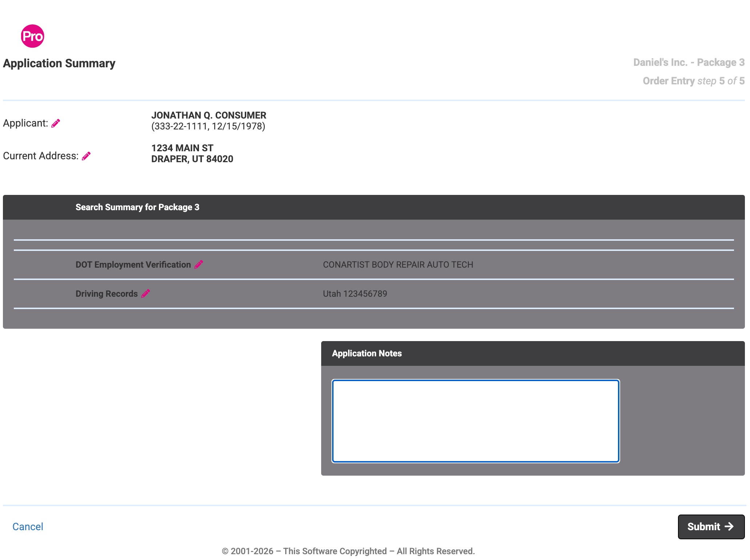The image size is (750, 560).
Task: Click the 1234 MAIN ST address text
Action: pyautogui.click(x=182, y=148)
